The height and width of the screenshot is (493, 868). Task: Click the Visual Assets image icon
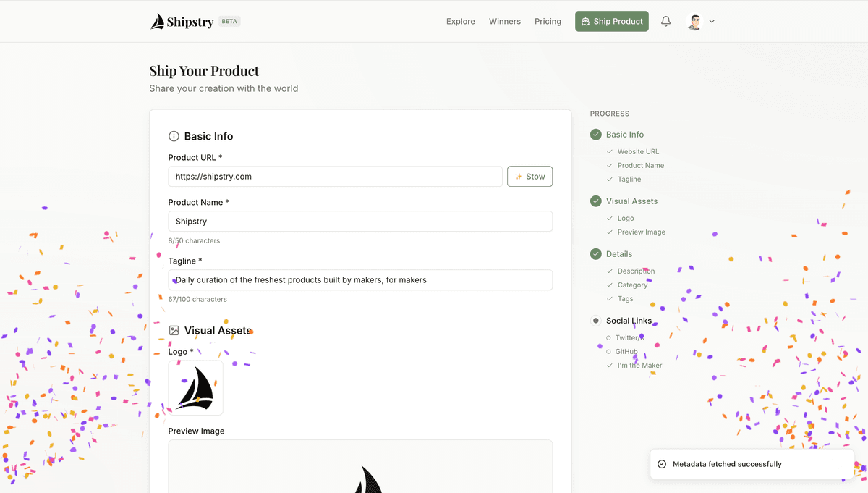[x=174, y=330]
